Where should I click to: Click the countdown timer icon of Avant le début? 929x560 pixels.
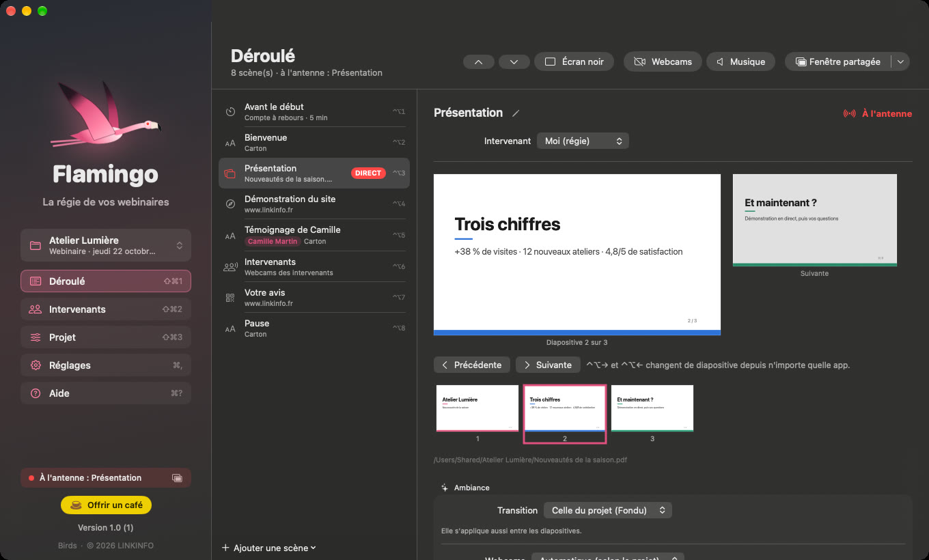point(230,112)
